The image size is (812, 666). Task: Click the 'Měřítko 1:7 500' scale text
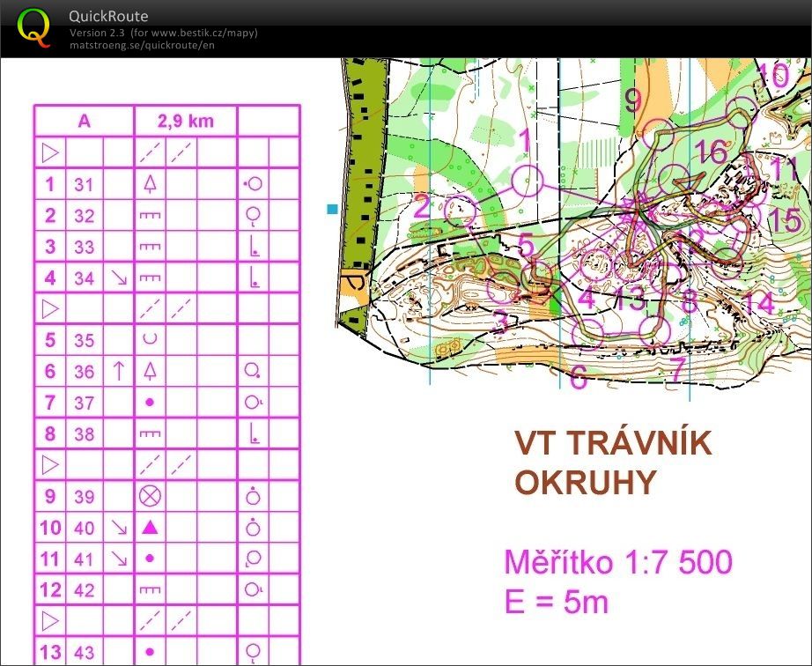[618, 562]
